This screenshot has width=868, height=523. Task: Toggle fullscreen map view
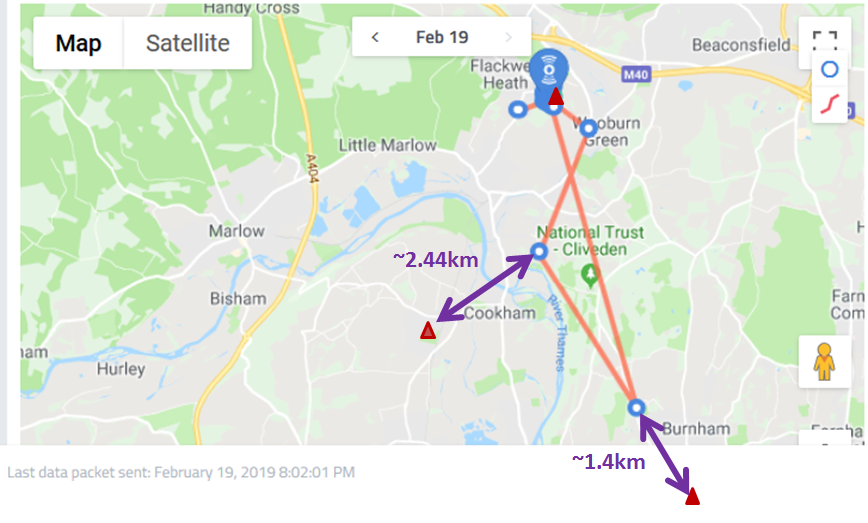824,39
